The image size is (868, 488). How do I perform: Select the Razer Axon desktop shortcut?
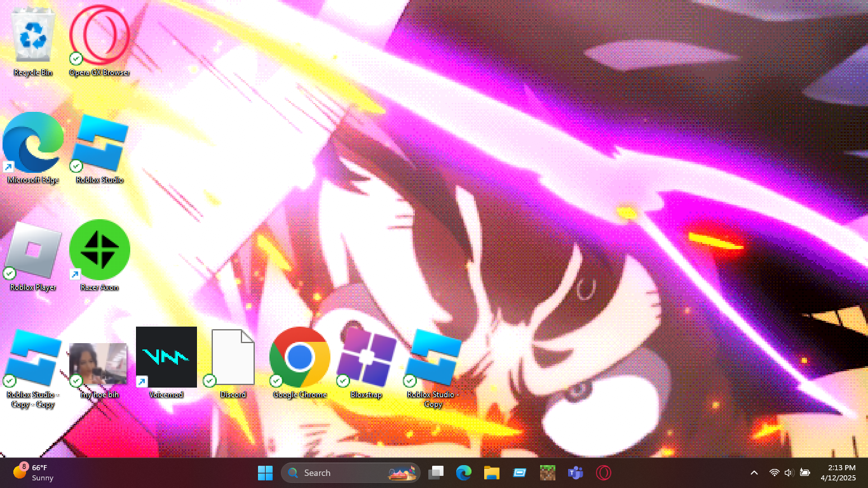click(x=100, y=255)
